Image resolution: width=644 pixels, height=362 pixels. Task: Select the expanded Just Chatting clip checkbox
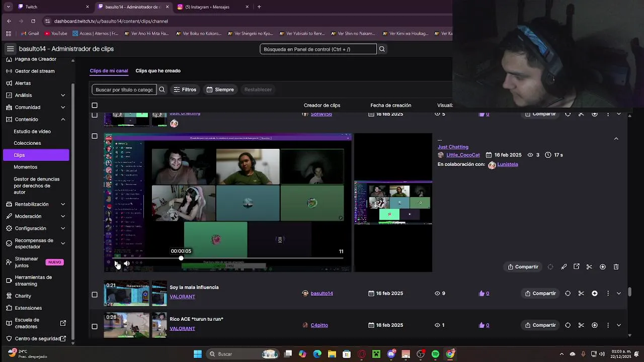[x=95, y=136]
